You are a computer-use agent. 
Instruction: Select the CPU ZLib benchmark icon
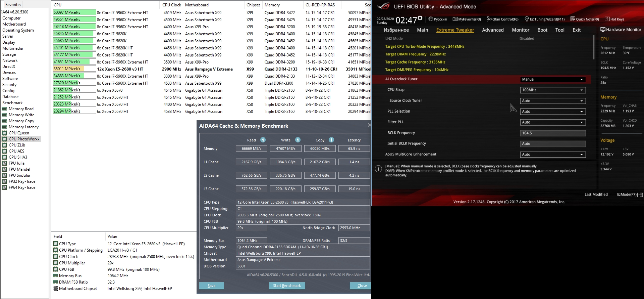click(x=4, y=145)
